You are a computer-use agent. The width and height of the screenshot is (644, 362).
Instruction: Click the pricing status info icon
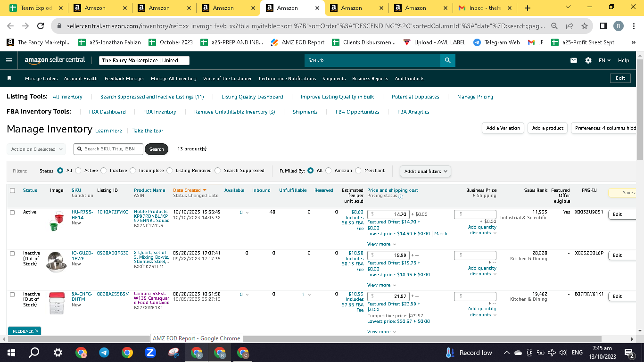(x=401, y=196)
